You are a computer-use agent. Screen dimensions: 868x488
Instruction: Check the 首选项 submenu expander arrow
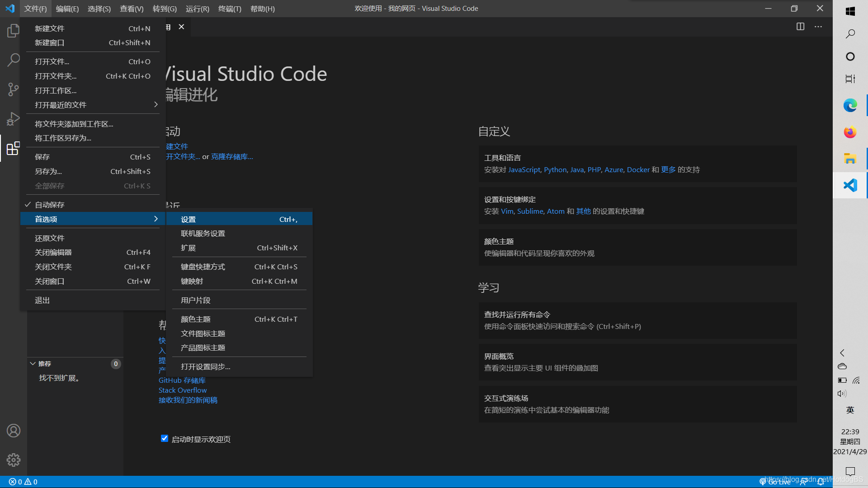(156, 219)
